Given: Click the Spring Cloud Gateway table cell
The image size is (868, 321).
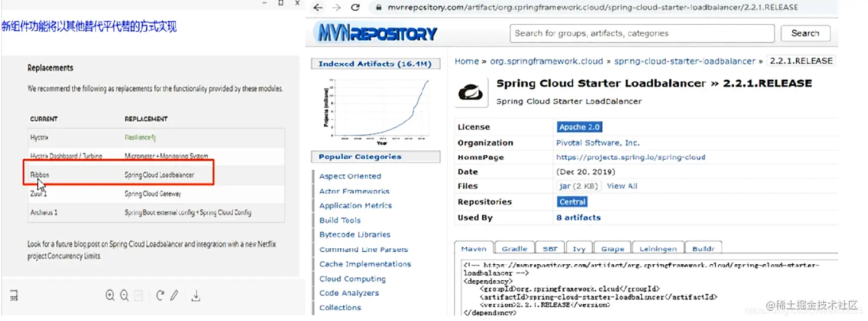Looking at the screenshot, I should pyautogui.click(x=153, y=194).
